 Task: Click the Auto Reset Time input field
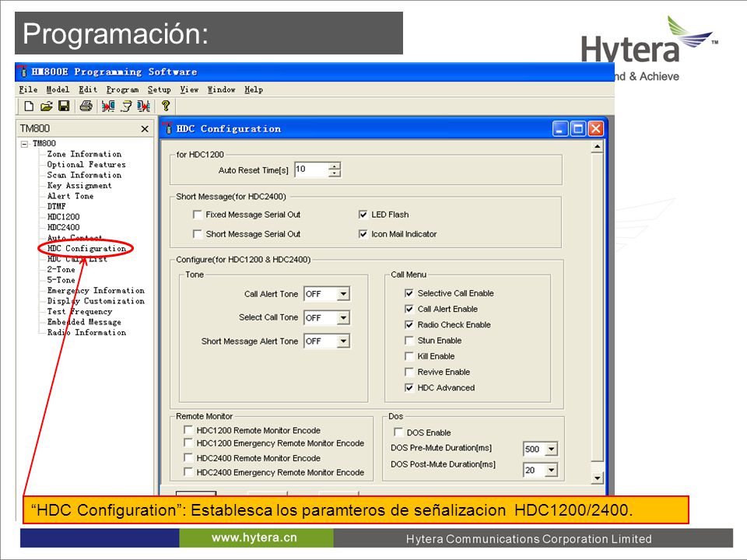[x=311, y=170]
